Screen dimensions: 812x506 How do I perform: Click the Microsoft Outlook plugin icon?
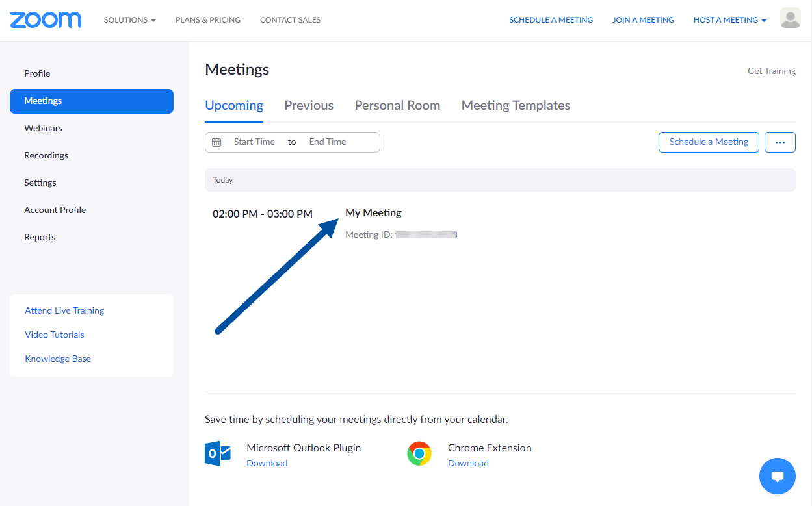[218, 453]
